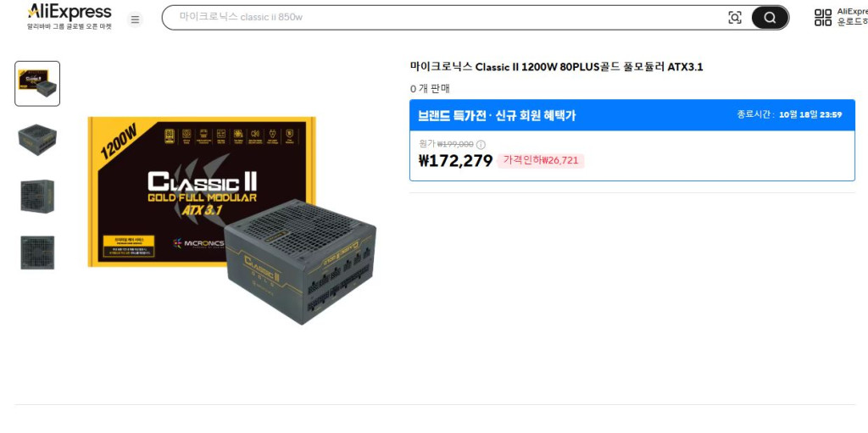Viewport: 868px width, 433px height.
Task: Select the second thumbnail of angled PSU
Action: [x=37, y=140]
